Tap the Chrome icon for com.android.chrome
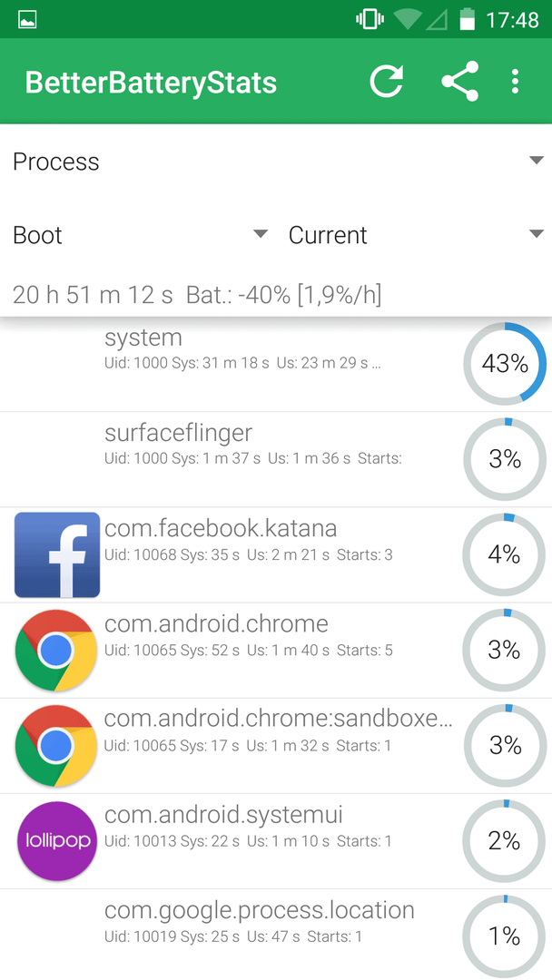Screen dimensions: 552x980 click(56, 651)
